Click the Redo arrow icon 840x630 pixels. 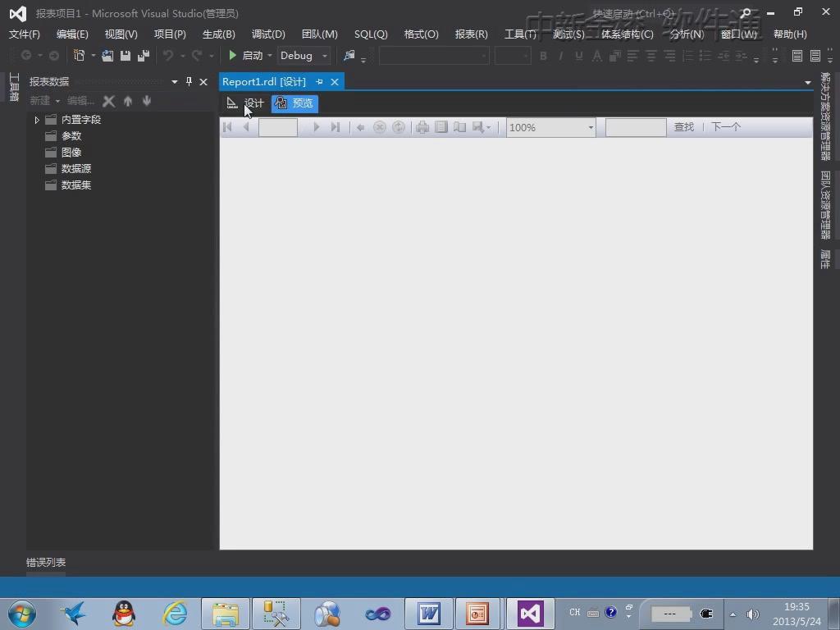(197, 55)
